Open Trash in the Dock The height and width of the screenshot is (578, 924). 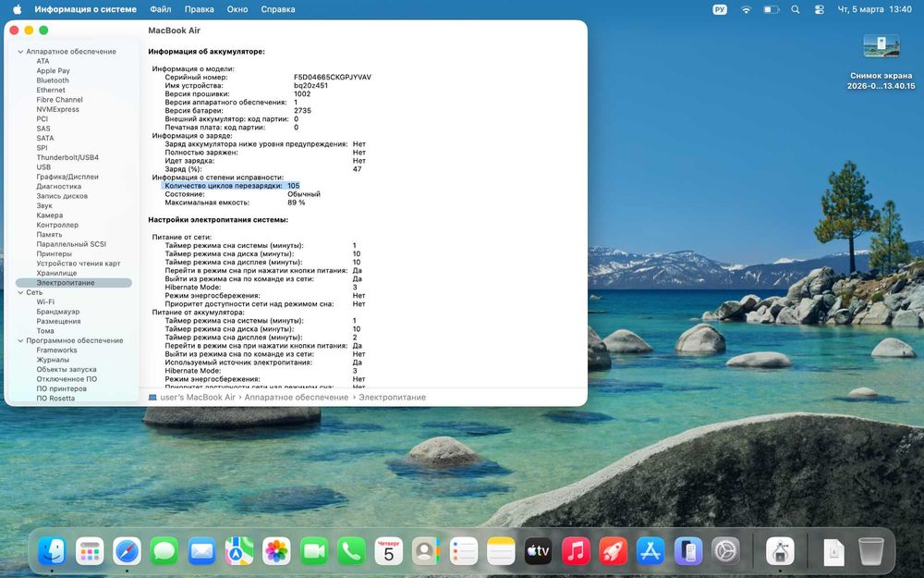tap(871, 551)
